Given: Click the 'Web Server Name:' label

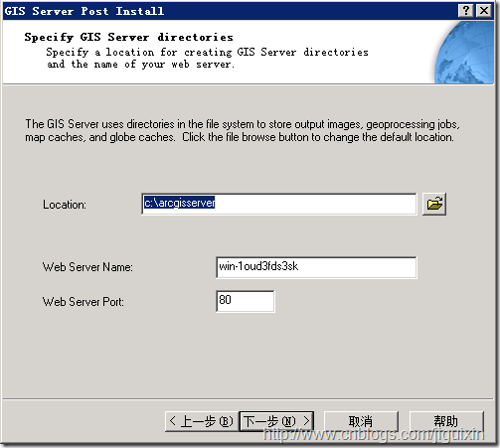Looking at the screenshot, I should (87, 267).
